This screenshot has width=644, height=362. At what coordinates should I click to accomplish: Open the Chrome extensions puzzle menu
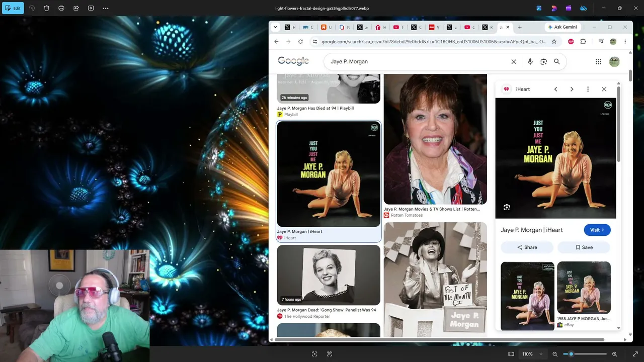coord(583,41)
